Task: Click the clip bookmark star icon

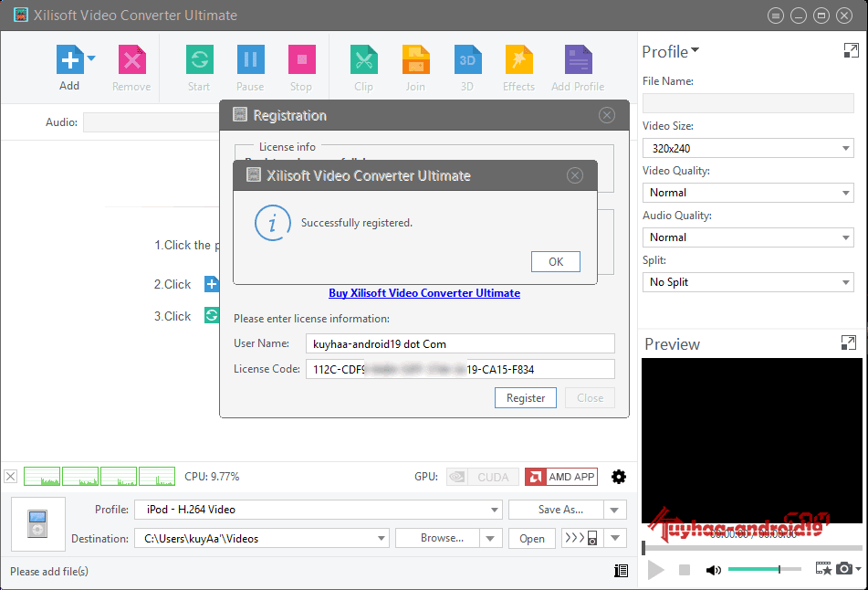Action: coord(823,568)
